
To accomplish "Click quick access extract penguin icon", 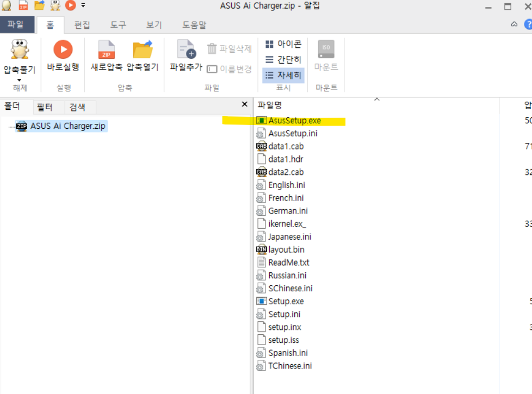I will point(55,5).
